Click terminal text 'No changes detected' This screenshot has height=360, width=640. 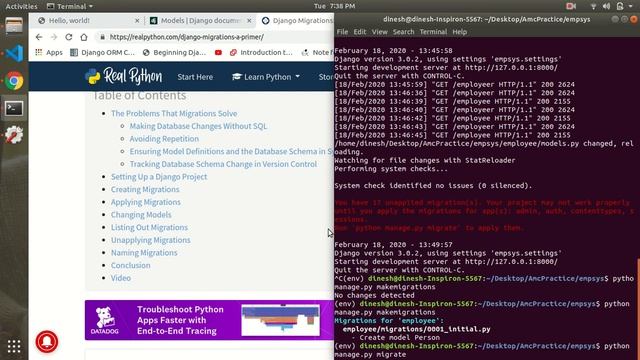(374, 296)
